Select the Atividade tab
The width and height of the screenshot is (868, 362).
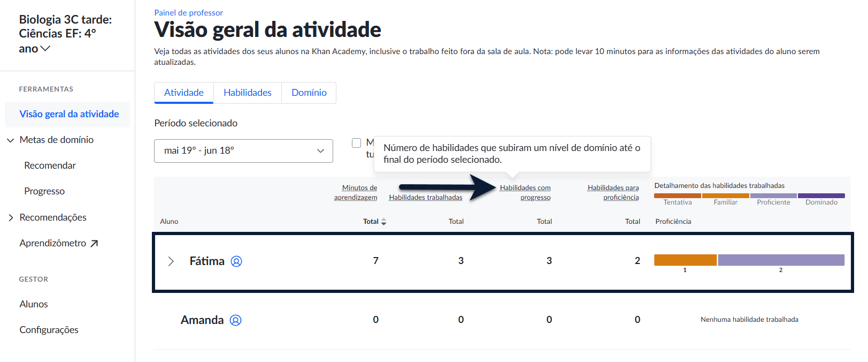click(x=184, y=93)
